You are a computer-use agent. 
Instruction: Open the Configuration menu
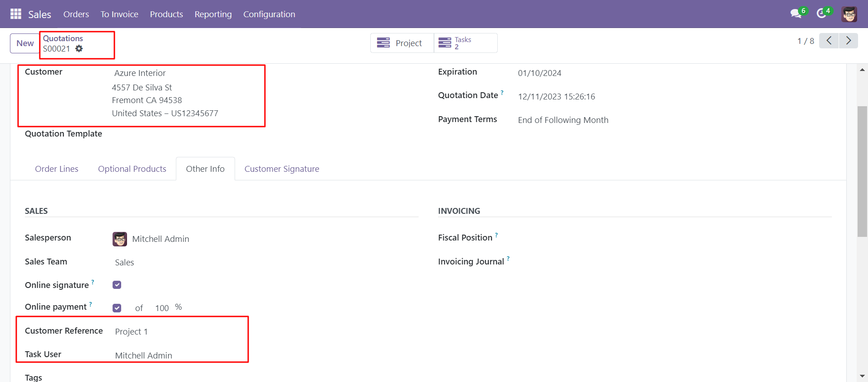[x=269, y=14]
